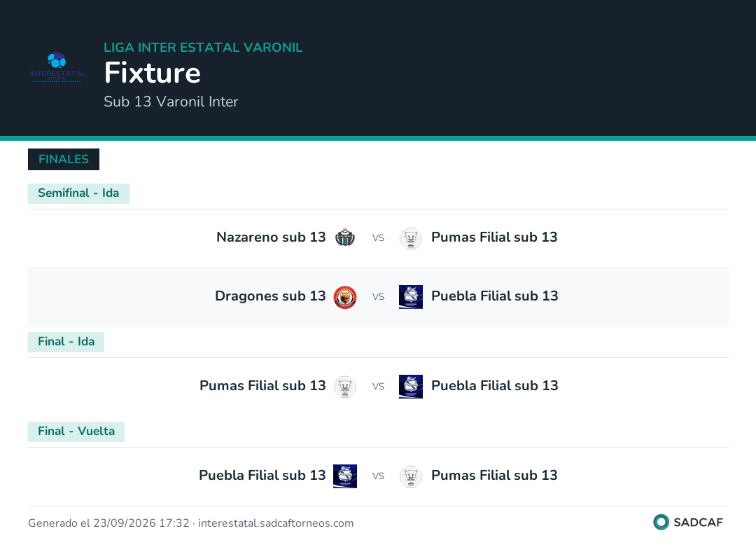Image resolution: width=756 pixels, height=559 pixels.
Task: Click Puebla crest in Semifinal Ida match
Action: 411,296
